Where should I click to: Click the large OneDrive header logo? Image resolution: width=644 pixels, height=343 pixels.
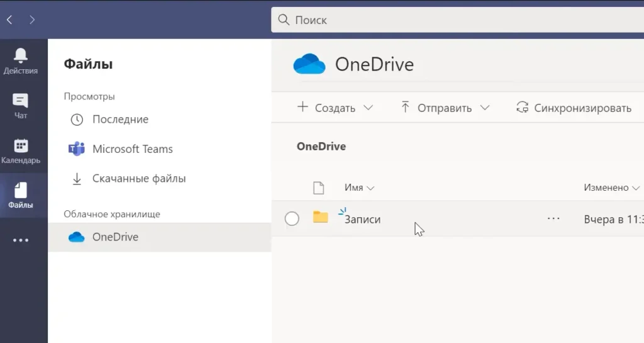pos(309,64)
